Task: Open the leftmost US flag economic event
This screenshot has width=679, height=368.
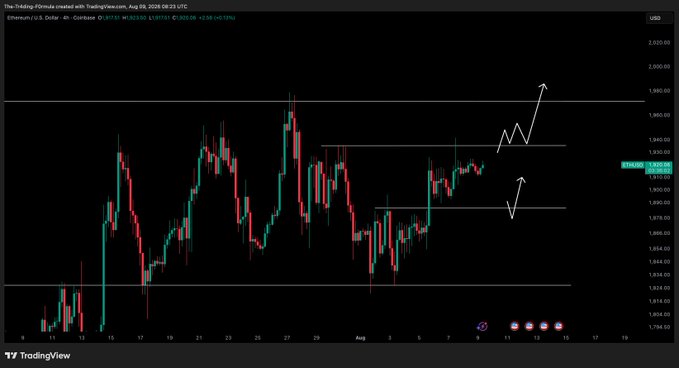Action: 514,326
